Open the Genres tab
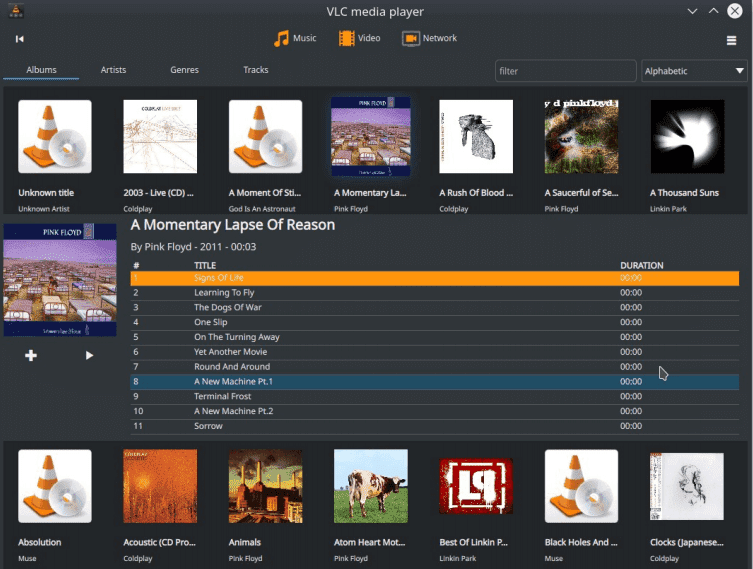 (184, 70)
